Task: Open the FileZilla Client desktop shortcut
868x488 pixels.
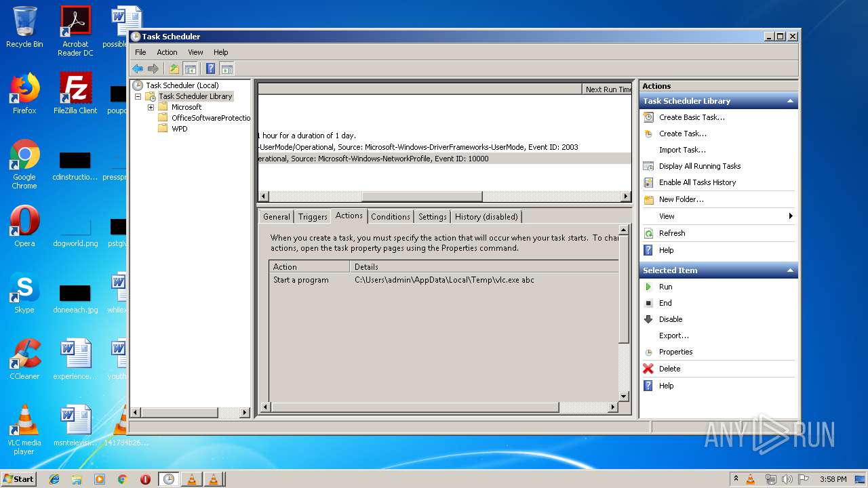Action: [75, 94]
